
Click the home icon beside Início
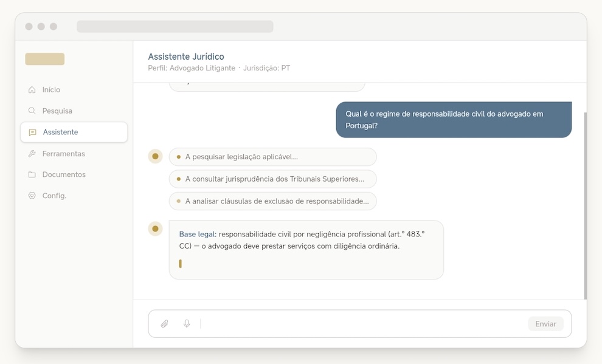(32, 90)
